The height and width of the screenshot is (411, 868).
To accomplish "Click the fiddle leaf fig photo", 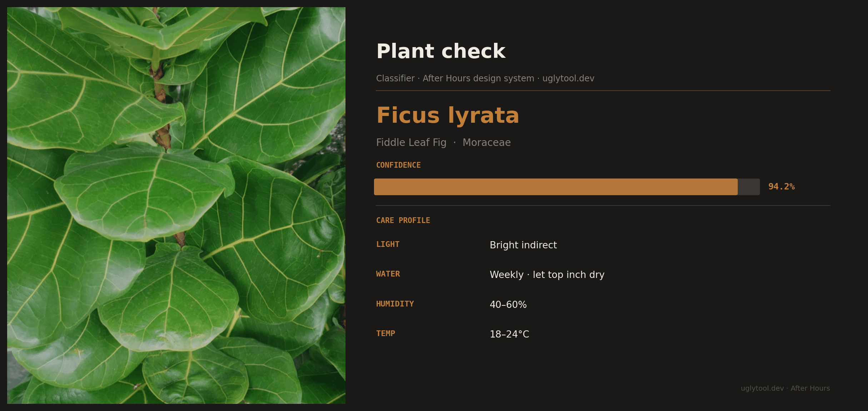I will 176,205.
